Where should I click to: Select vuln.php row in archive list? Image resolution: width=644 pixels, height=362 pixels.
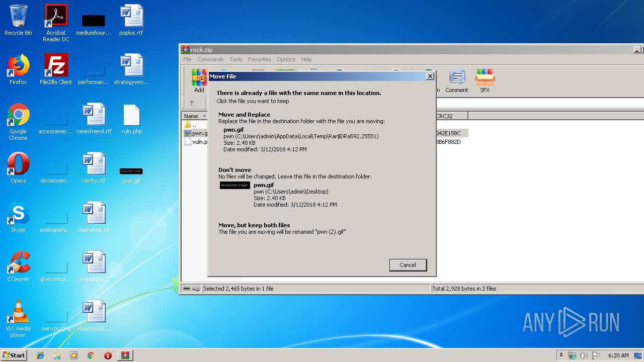pos(195,142)
